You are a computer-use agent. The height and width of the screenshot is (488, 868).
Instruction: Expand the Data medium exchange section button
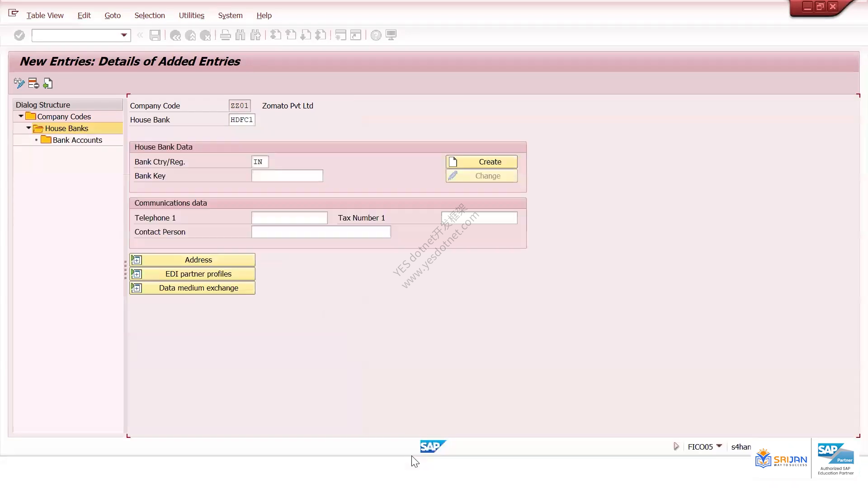[192, 288]
